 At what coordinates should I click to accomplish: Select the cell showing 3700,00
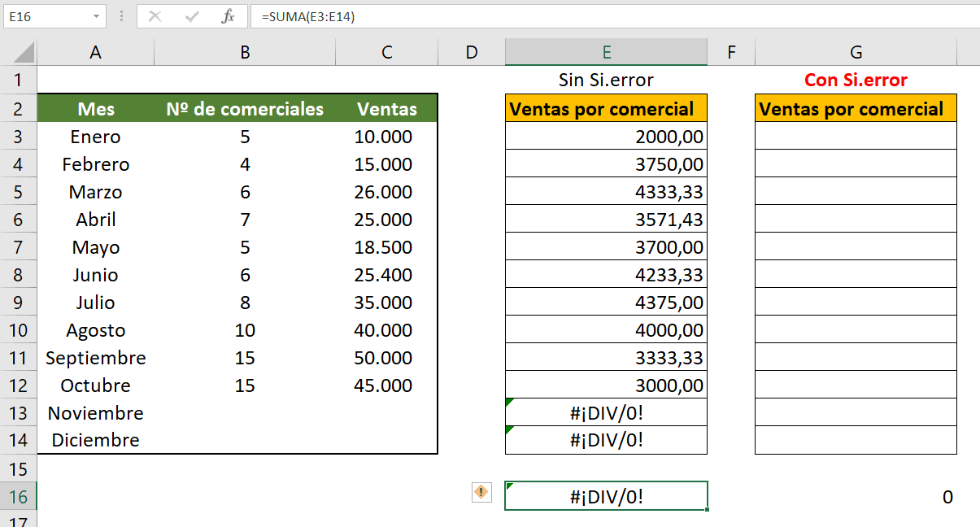606,246
